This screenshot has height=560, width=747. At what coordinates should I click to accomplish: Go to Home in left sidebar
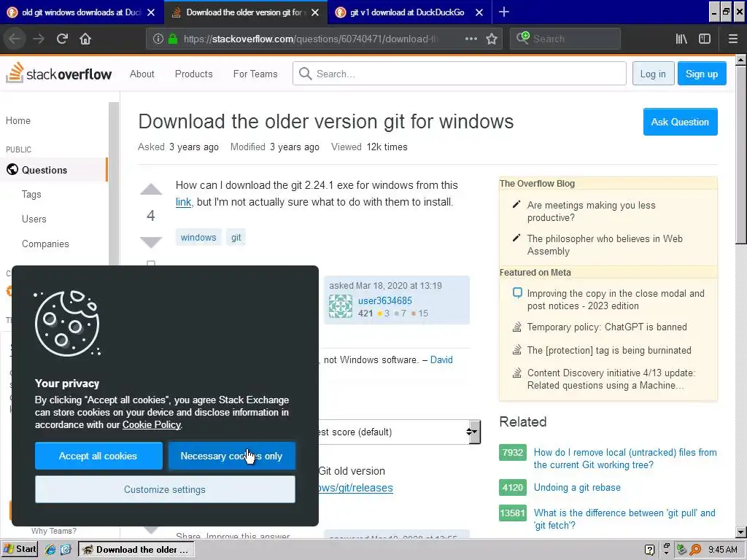[18, 120]
